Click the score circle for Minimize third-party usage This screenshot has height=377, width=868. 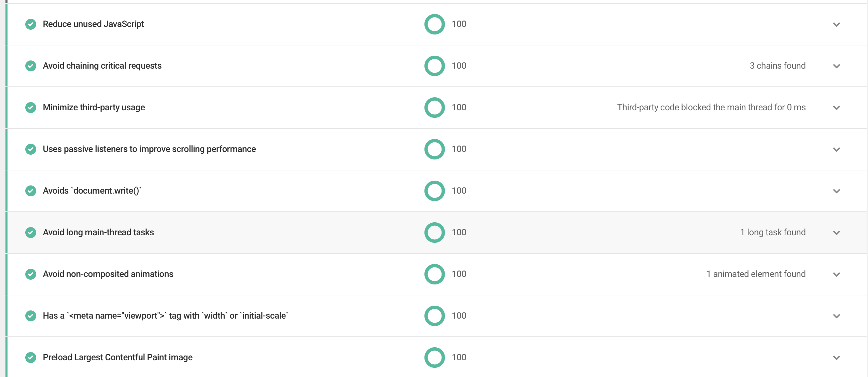(x=434, y=108)
